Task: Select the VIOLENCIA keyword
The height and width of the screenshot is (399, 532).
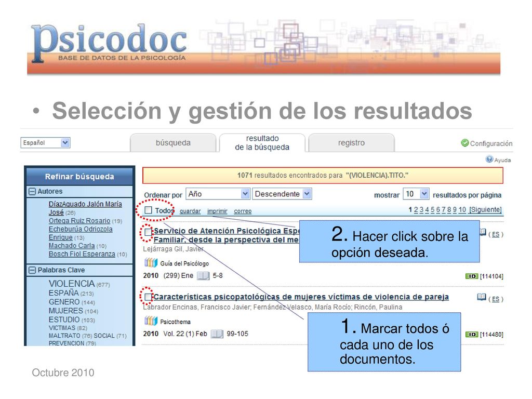Action: pos(72,284)
